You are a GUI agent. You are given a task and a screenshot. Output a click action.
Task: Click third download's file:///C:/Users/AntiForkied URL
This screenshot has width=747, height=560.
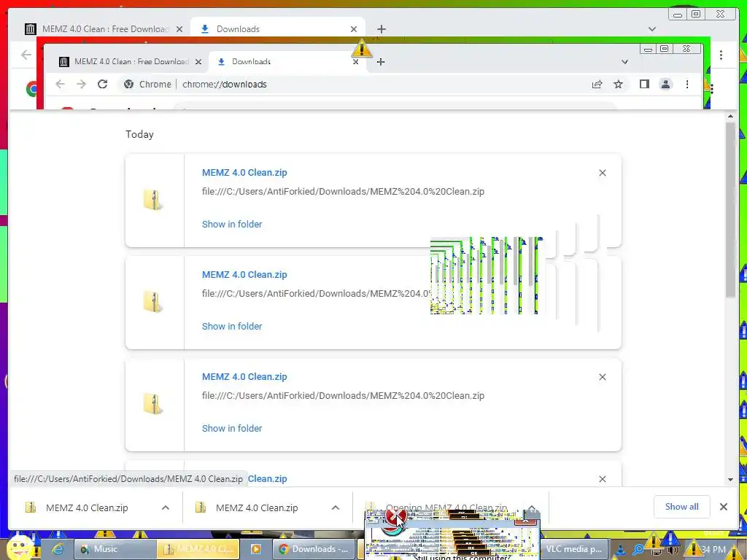pyautogui.click(x=343, y=395)
